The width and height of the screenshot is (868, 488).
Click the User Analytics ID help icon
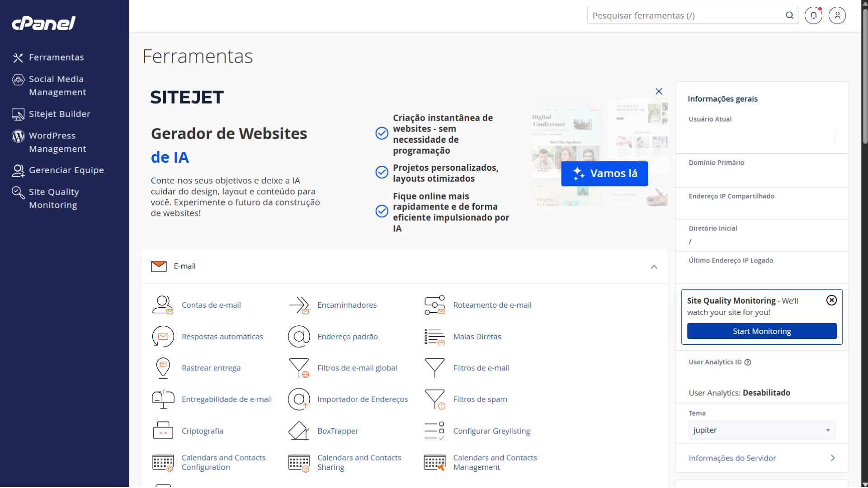click(x=748, y=362)
